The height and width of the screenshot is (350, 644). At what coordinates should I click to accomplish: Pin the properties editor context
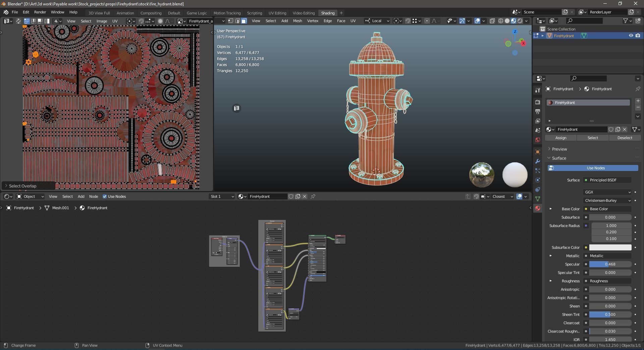tap(638, 89)
